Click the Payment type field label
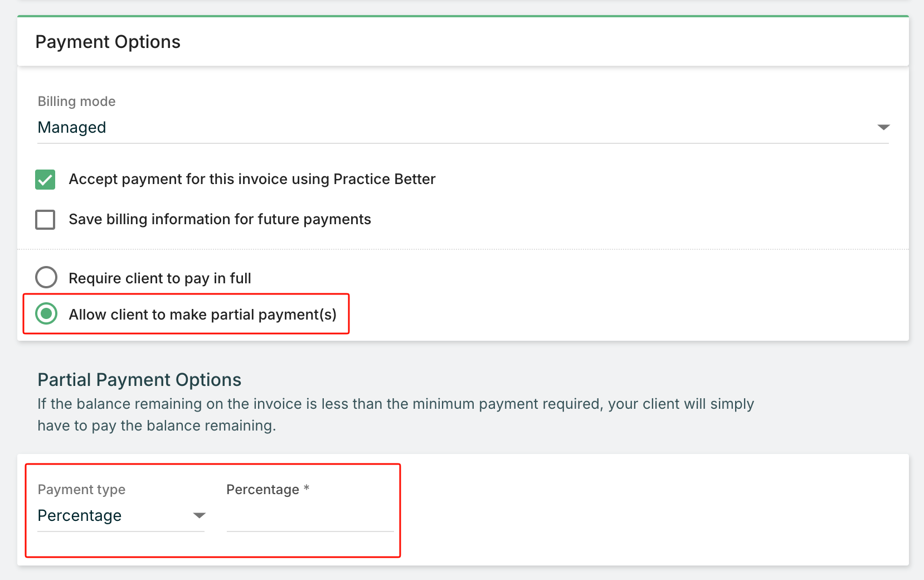 tap(81, 490)
